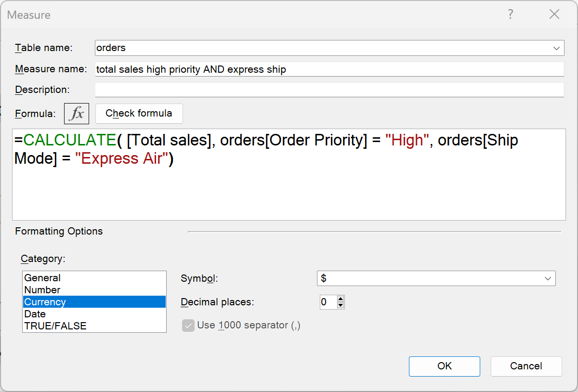This screenshot has height=392, width=578.
Task: Pick the Date category
Action: pyautogui.click(x=35, y=314)
